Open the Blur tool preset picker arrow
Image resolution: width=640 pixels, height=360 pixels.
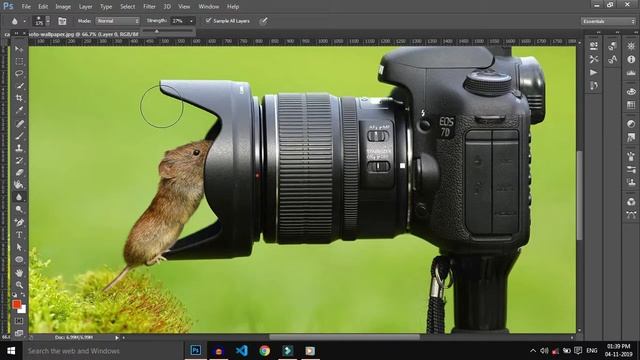(x=24, y=21)
